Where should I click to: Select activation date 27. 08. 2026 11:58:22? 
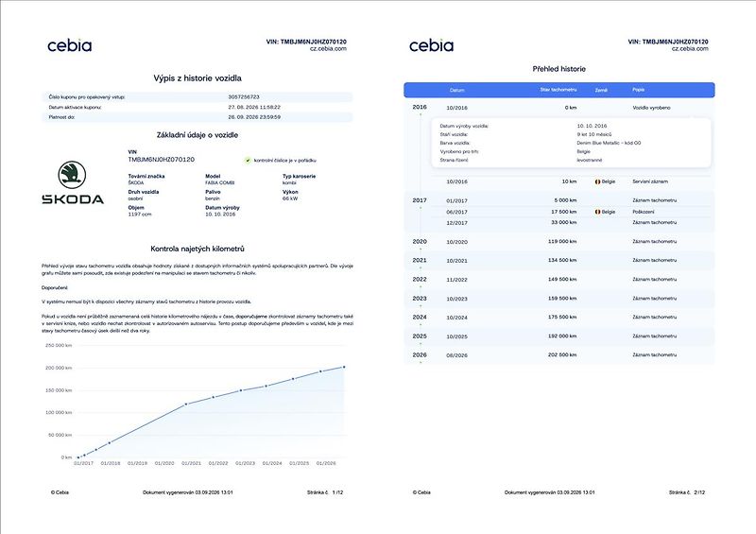[x=254, y=107]
